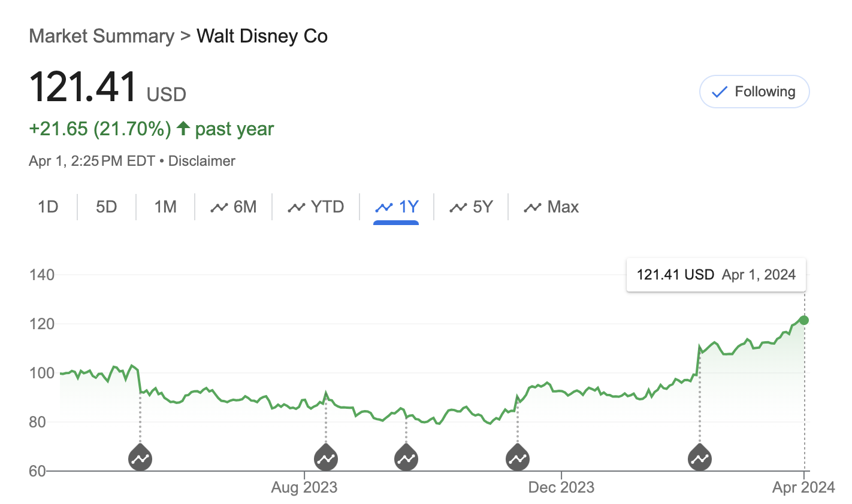Click the blue checkmark in the Following button

coord(719,92)
